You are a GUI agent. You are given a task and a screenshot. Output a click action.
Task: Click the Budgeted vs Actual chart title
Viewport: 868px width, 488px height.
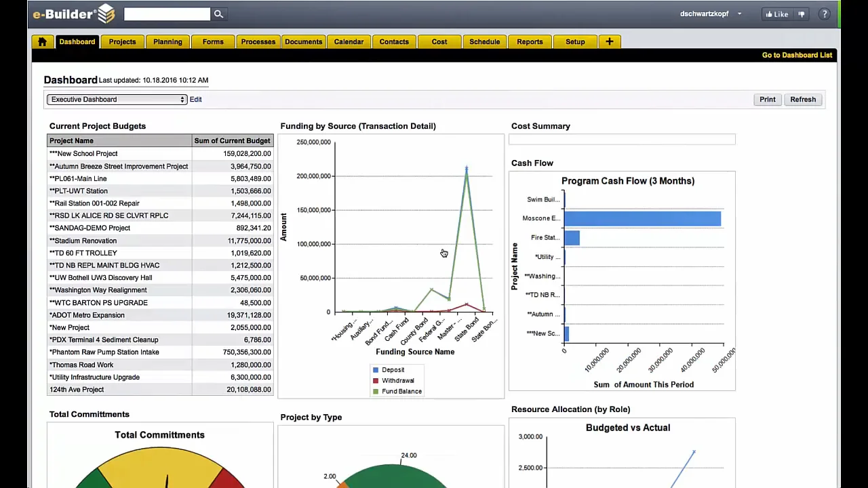pos(628,428)
